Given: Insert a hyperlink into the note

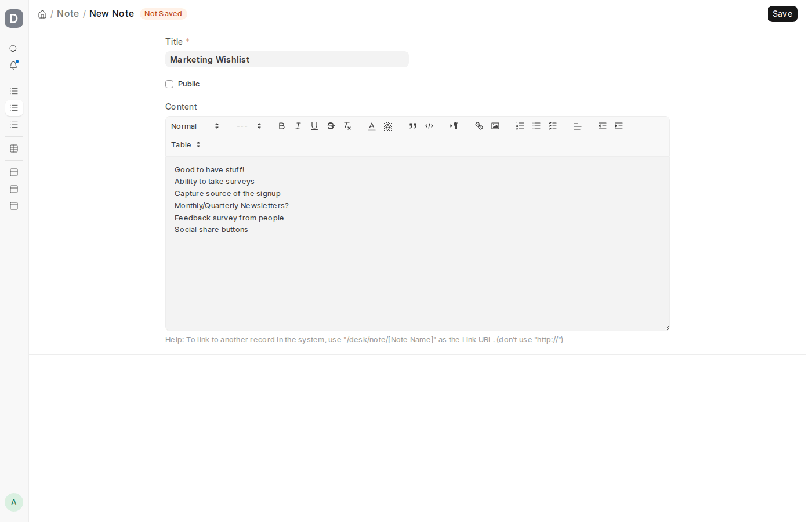Looking at the screenshot, I should 479,126.
